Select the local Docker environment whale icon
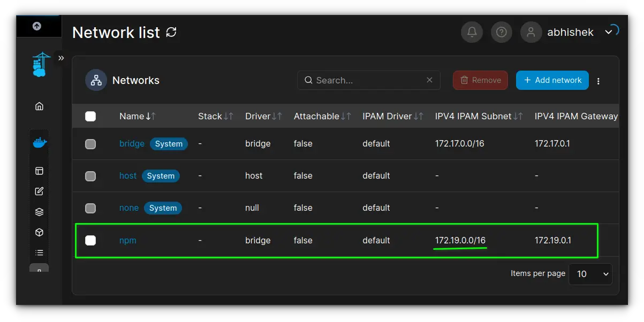The image size is (644, 322). [39, 142]
